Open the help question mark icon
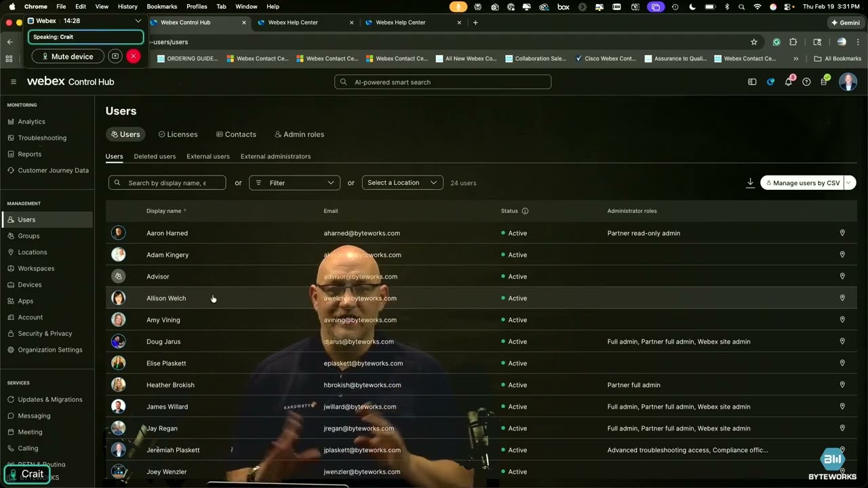868x488 pixels. (806, 82)
